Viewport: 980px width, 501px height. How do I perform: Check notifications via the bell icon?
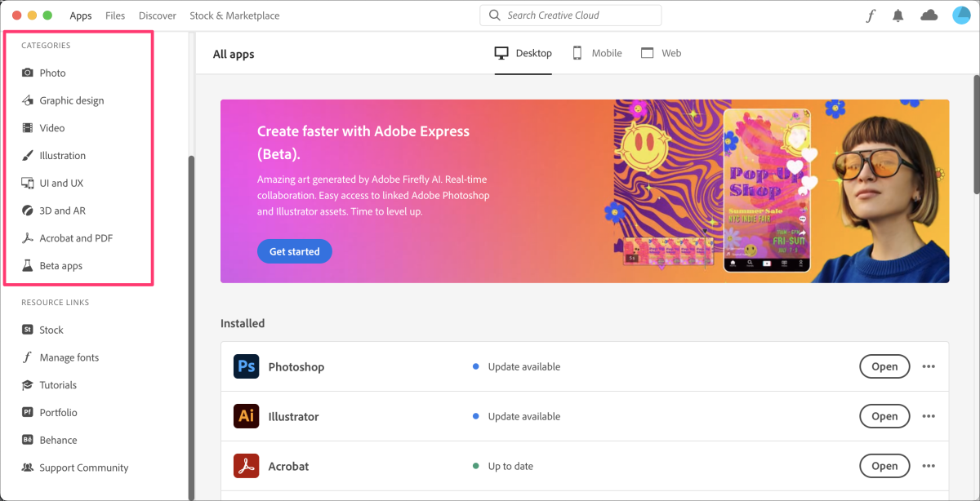click(x=898, y=15)
